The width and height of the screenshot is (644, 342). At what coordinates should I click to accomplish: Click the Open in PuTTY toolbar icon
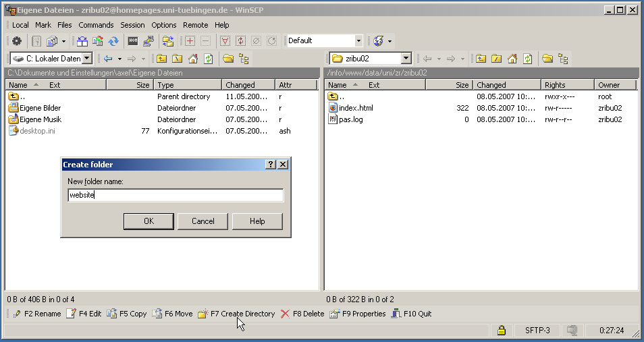(x=149, y=40)
